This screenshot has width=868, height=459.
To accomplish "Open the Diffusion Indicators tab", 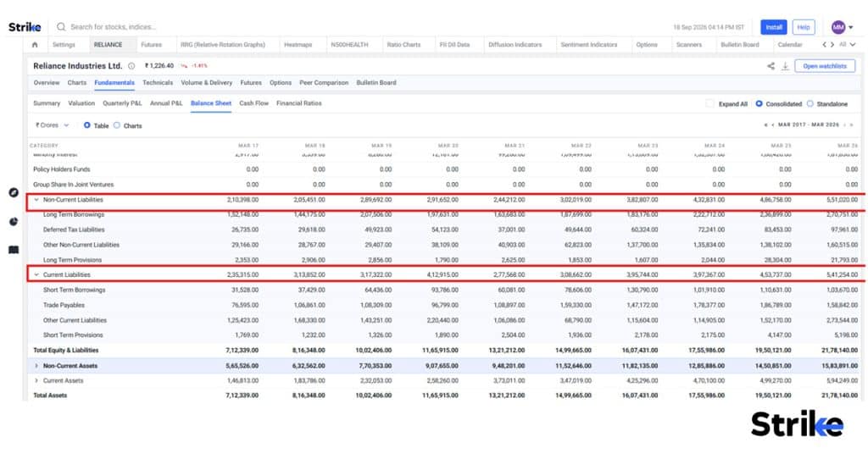I will click(515, 45).
